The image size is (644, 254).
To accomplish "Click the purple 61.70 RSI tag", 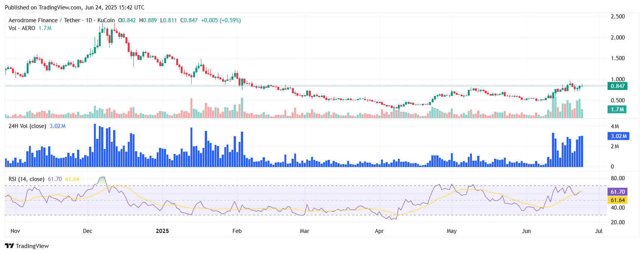I will click(617, 192).
